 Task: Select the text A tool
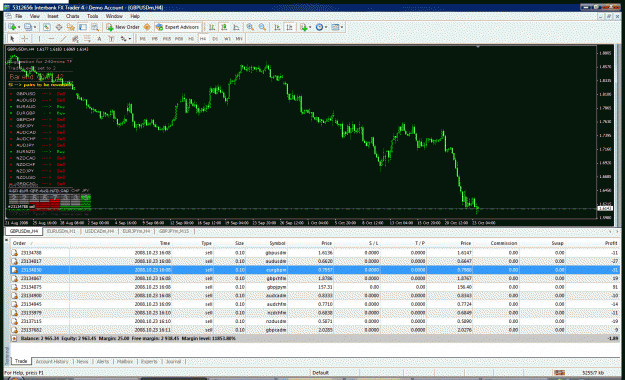(99, 39)
